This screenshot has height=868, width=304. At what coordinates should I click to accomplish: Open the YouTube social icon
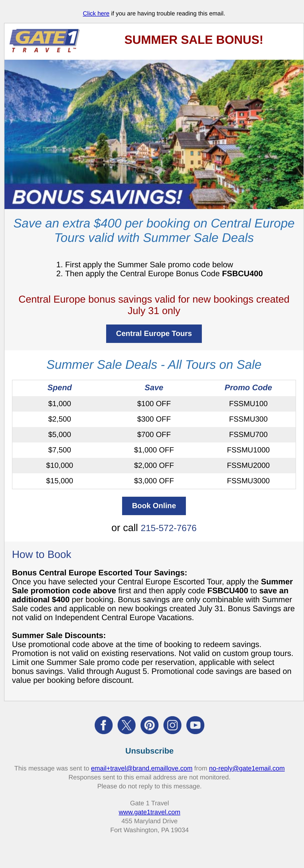click(x=195, y=725)
